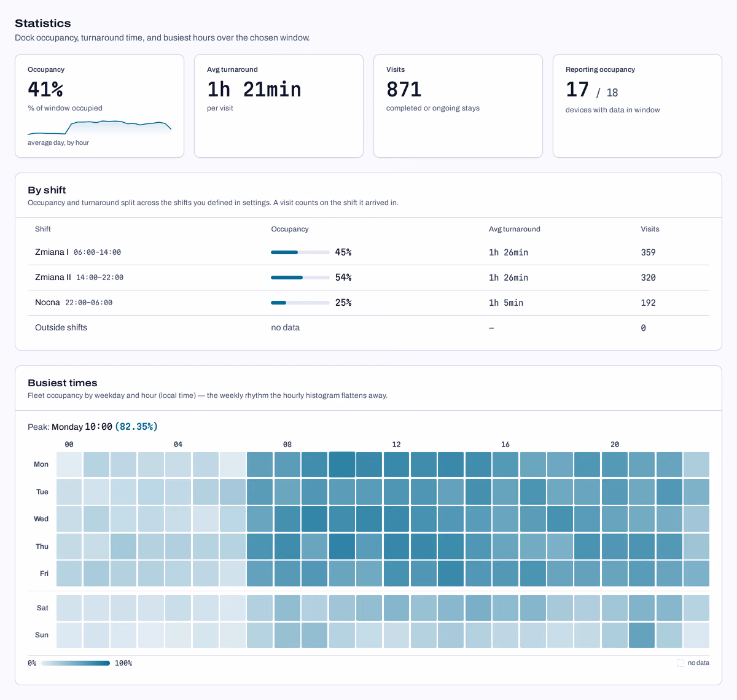Image resolution: width=737 pixels, height=700 pixels.
Task: Click the Friday 08:00 heatmap cell
Action: pos(287,574)
